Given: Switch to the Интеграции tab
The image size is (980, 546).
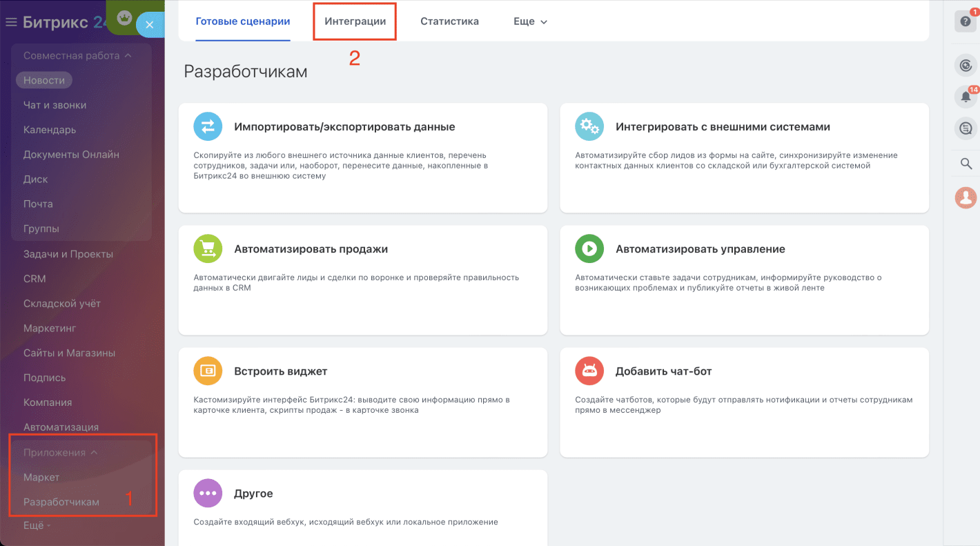Looking at the screenshot, I should [355, 21].
